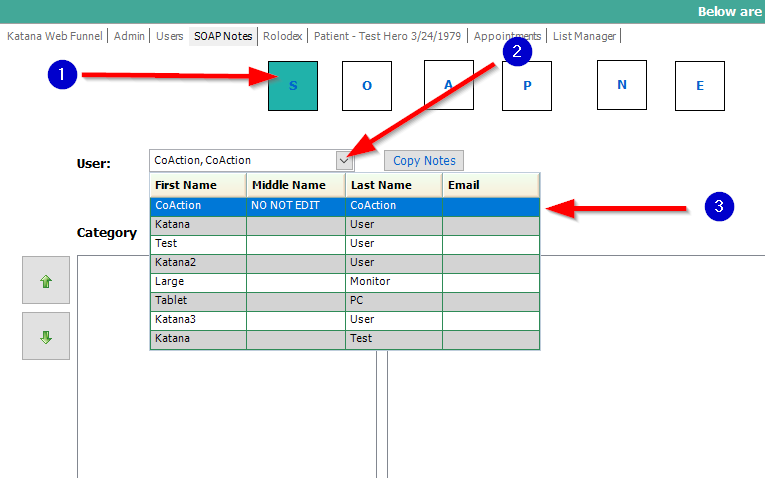
Task: Click the User combo box text field
Action: tap(243, 160)
